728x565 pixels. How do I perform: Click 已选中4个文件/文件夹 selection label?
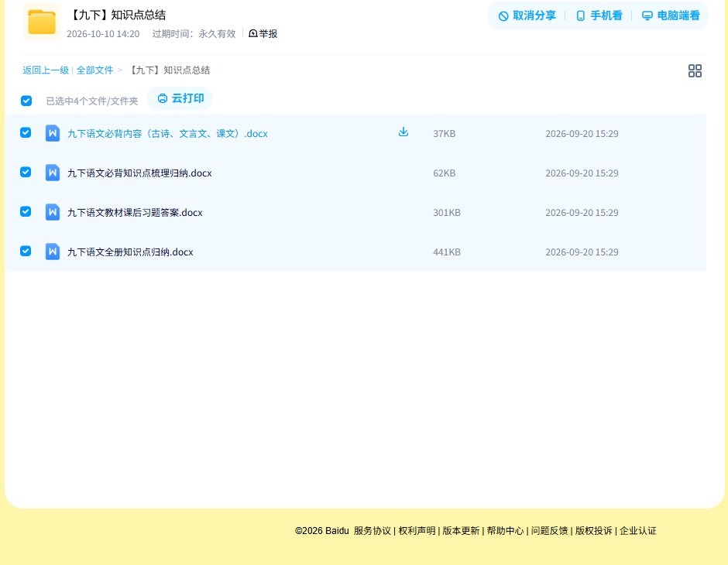click(92, 101)
